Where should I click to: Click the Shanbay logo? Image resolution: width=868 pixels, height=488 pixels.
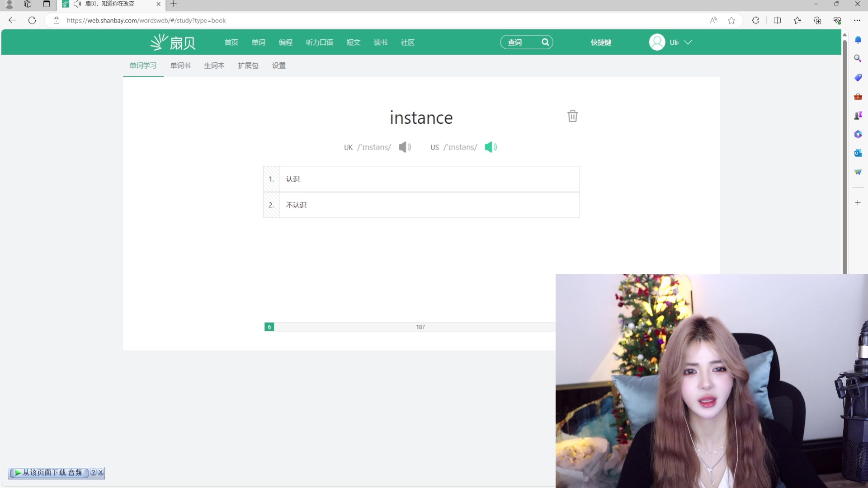(x=173, y=42)
